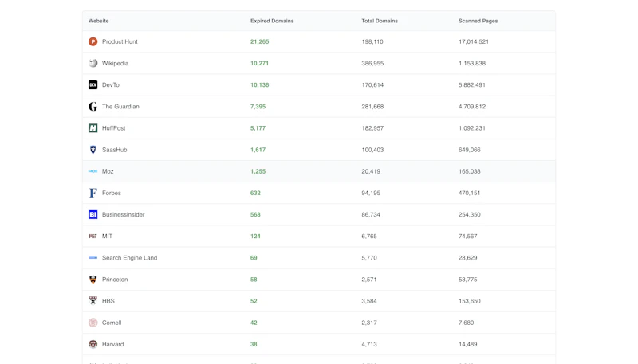Click total domains value 86,734

click(x=371, y=214)
